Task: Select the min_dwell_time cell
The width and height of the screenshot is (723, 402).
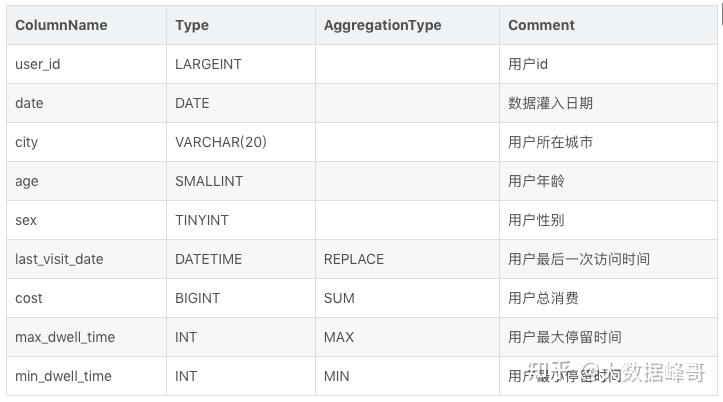Action: click(x=63, y=376)
